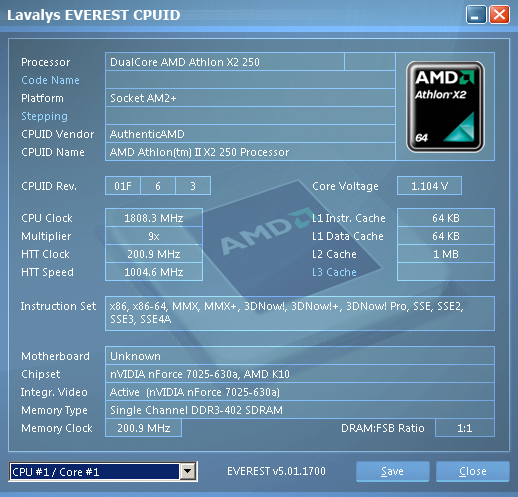Click the Memory Type label

[54, 410]
